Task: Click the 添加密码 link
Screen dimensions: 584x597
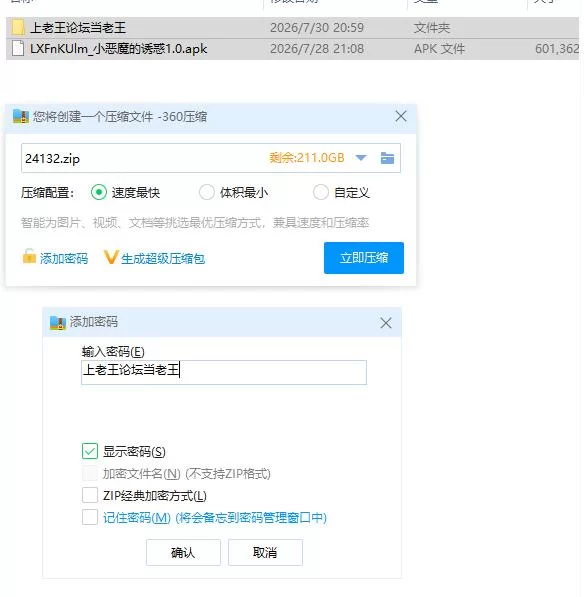Action: click(64, 259)
